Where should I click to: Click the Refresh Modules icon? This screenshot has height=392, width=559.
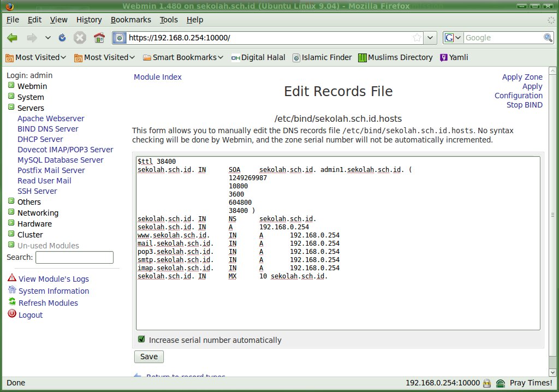pos(12,302)
